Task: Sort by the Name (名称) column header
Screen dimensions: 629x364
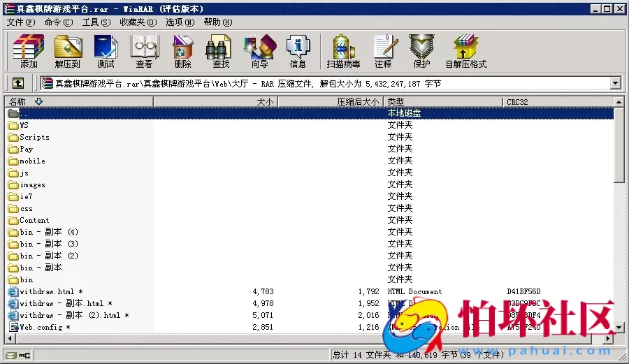Action: tap(79, 102)
